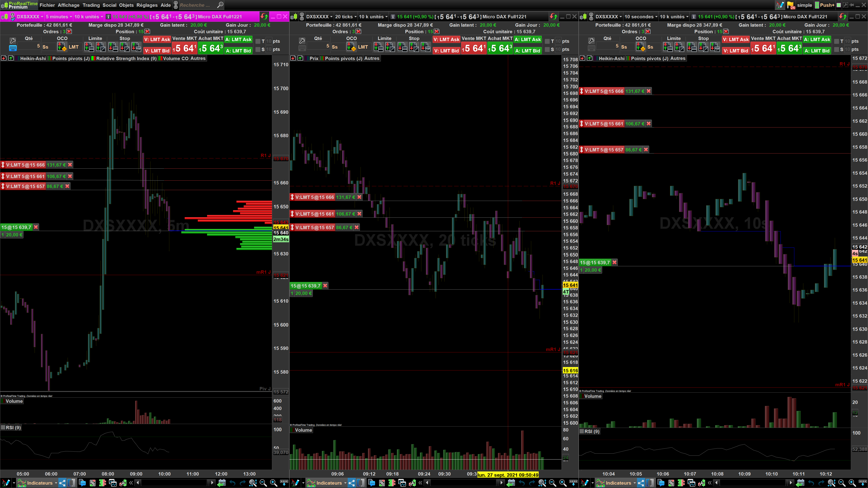Click the share icon in left chart toolbar
The width and height of the screenshot is (868, 488).
pyautogui.click(x=62, y=483)
